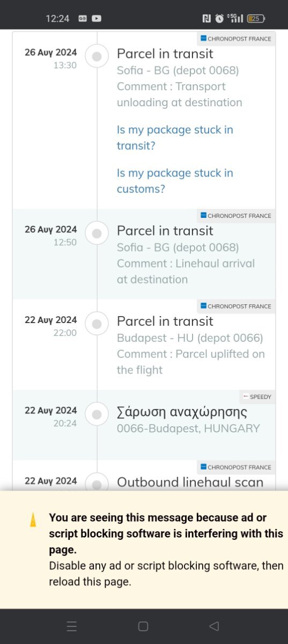288x644 pixels.
Task: Select timeline dot for 22 Aug 22:00 event
Action: pos(97,324)
